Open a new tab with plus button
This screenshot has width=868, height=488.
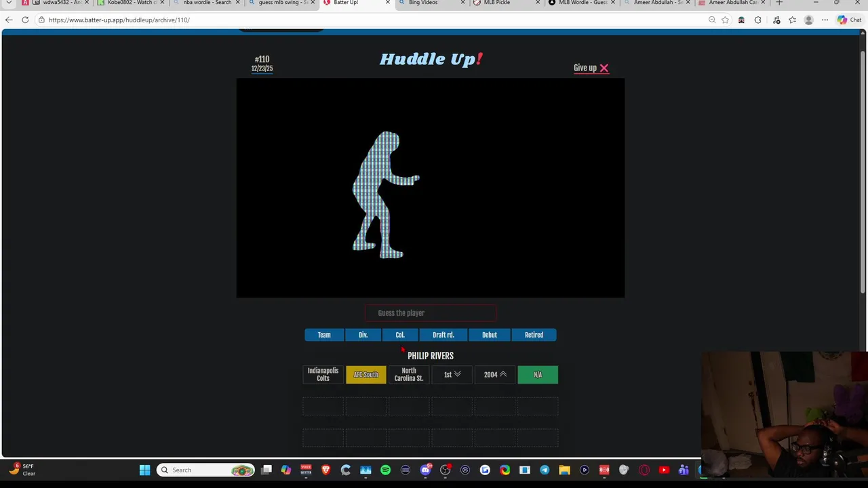coord(779,3)
